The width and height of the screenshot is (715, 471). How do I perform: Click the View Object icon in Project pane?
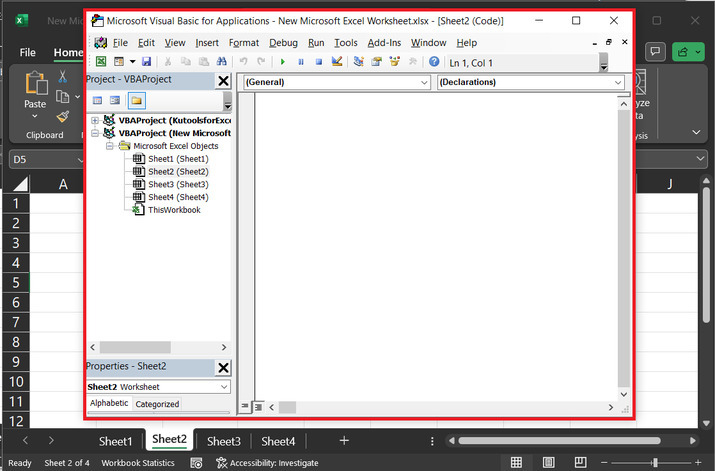[115, 100]
